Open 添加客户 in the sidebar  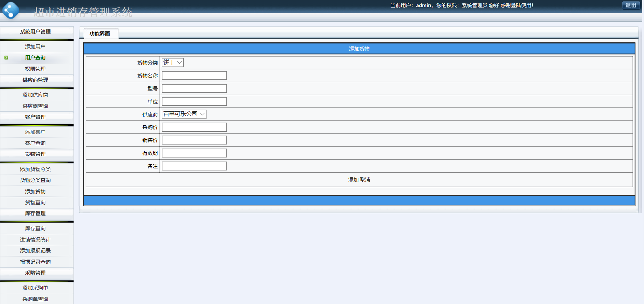coord(35,132)
